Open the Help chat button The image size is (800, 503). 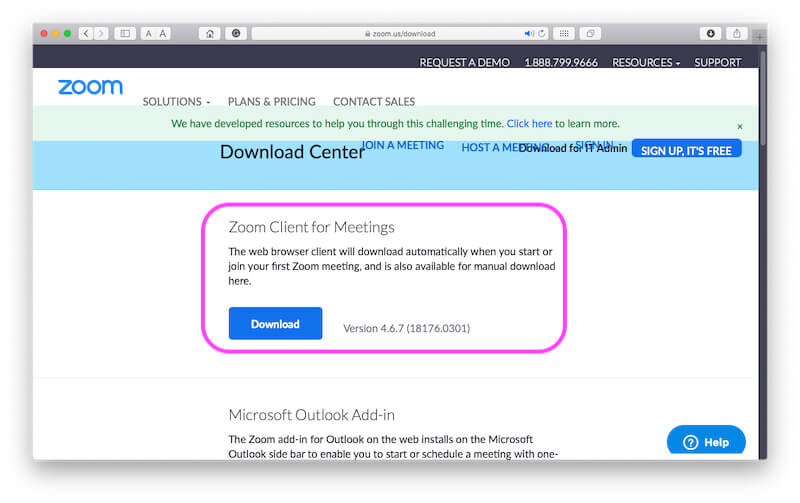point(706,441)
